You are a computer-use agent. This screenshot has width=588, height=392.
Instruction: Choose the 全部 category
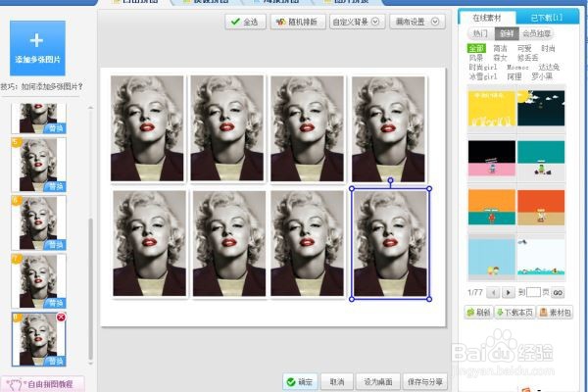click(476, 48)
